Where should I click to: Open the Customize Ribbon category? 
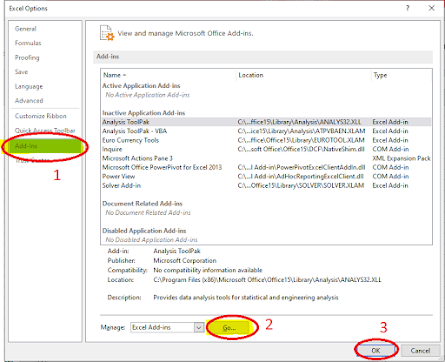[x=41, y=116]
